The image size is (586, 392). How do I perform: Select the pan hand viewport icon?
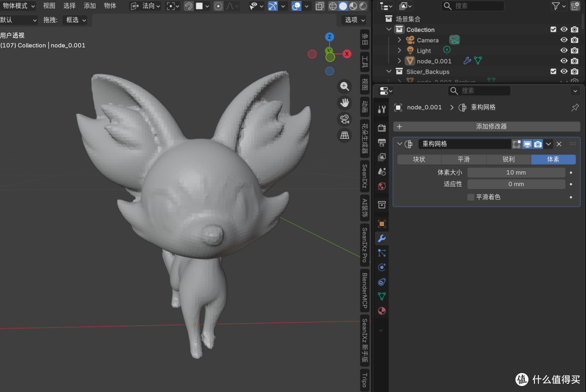coord(345,102)
